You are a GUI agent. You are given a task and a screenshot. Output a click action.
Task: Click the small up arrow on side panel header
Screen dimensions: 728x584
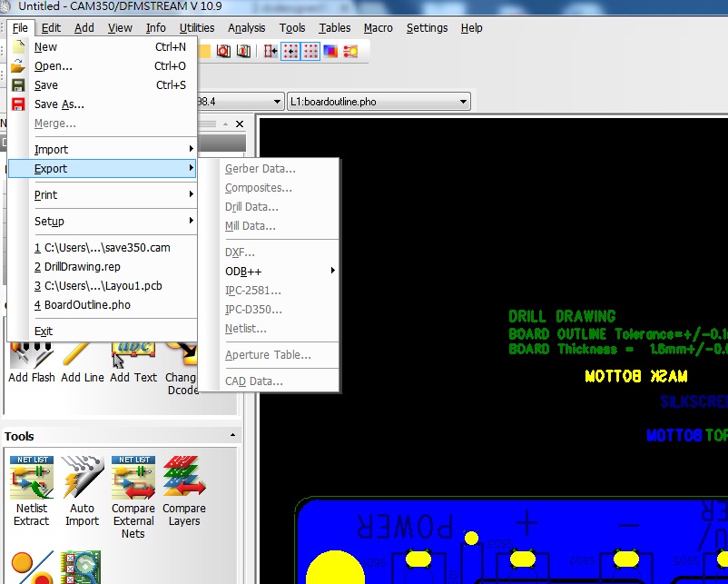pyautogui.click(x=226, y=124)
